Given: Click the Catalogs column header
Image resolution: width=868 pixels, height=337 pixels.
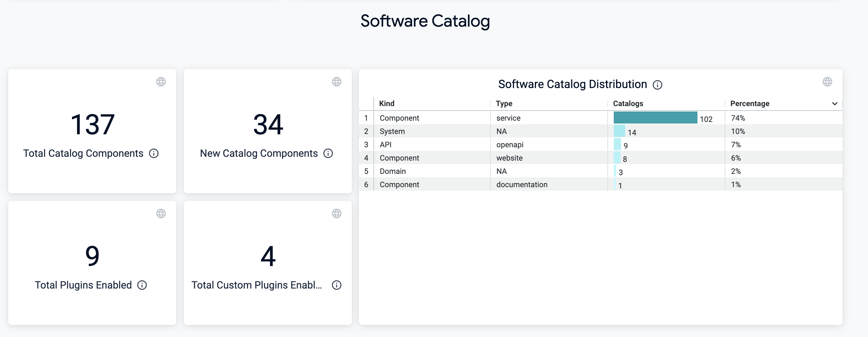Looking at the screenshot, I should 628,104.
